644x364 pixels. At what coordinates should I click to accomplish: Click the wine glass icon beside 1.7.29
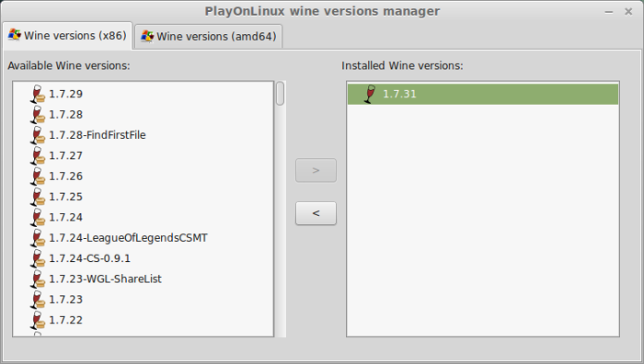pos(38,94)
